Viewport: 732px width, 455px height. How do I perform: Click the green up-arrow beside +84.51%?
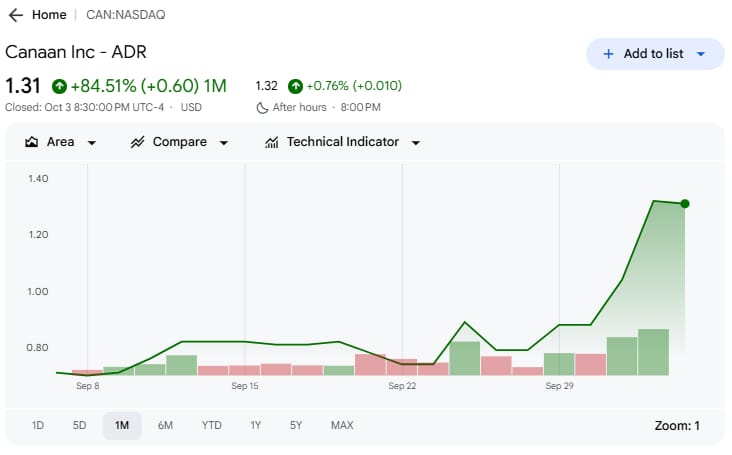click(59, 86)
